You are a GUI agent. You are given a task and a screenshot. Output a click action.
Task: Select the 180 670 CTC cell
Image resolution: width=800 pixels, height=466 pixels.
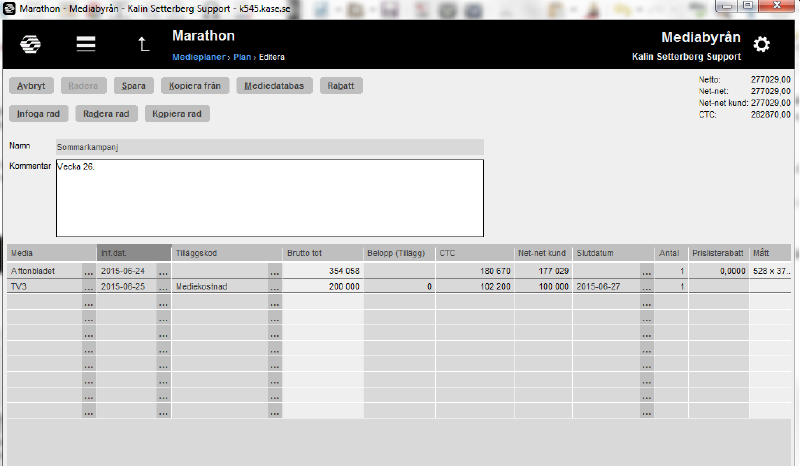click(x=474, y=272)
